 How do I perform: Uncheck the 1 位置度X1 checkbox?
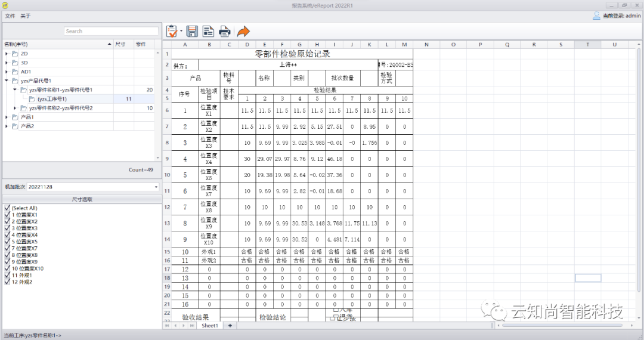[7, 215]
